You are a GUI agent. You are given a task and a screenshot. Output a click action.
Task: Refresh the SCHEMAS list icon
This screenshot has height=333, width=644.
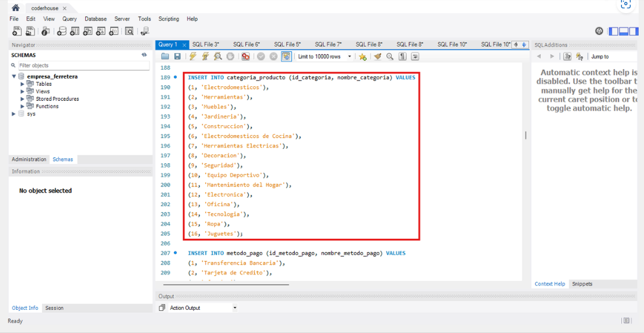pyautogui.click(x=145, y=55)
